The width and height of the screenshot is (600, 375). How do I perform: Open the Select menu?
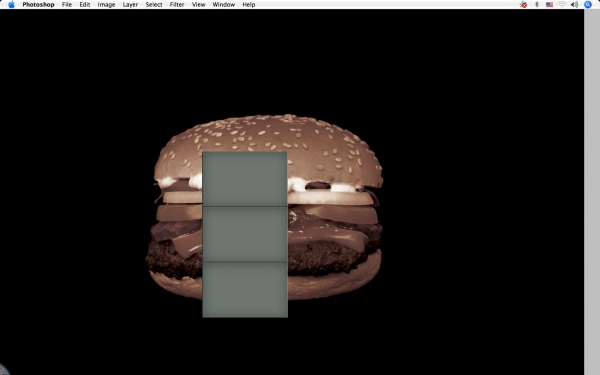tap(154, 5)
